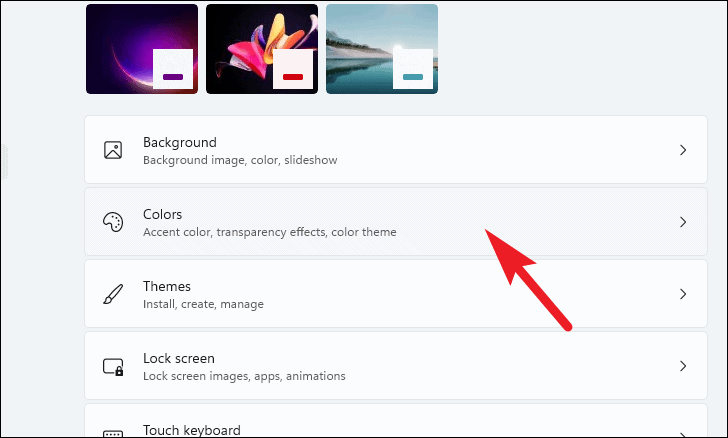Open the Colors settings title
Image resolution: width=728 pixels, height=438 pixels.
[162, 214]
